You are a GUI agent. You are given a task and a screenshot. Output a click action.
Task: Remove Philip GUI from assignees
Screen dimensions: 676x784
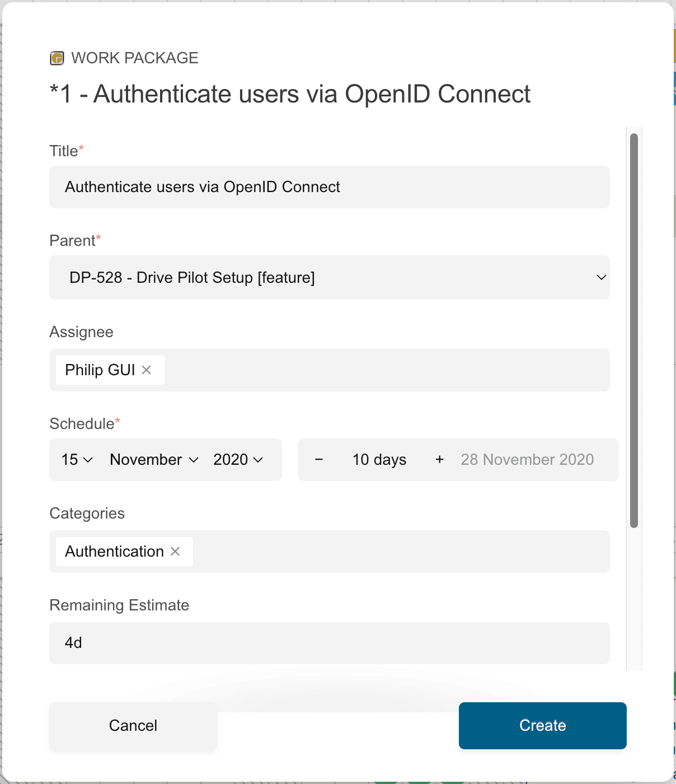147,370
